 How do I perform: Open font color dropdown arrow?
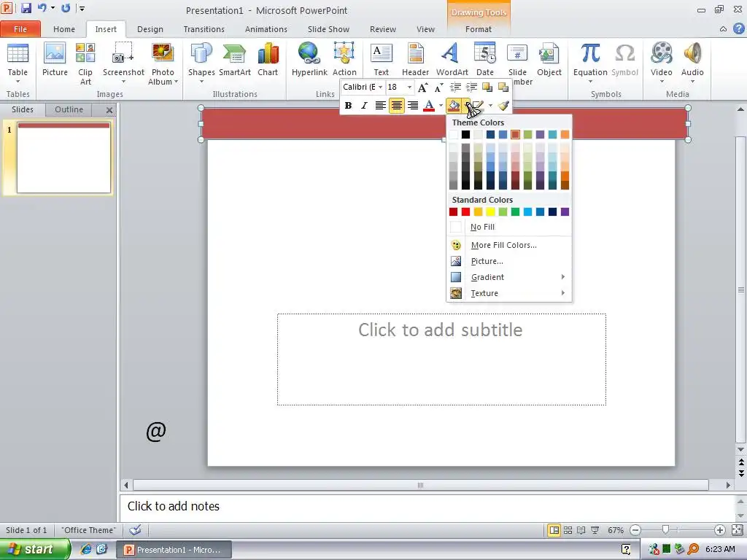[441, 106]
